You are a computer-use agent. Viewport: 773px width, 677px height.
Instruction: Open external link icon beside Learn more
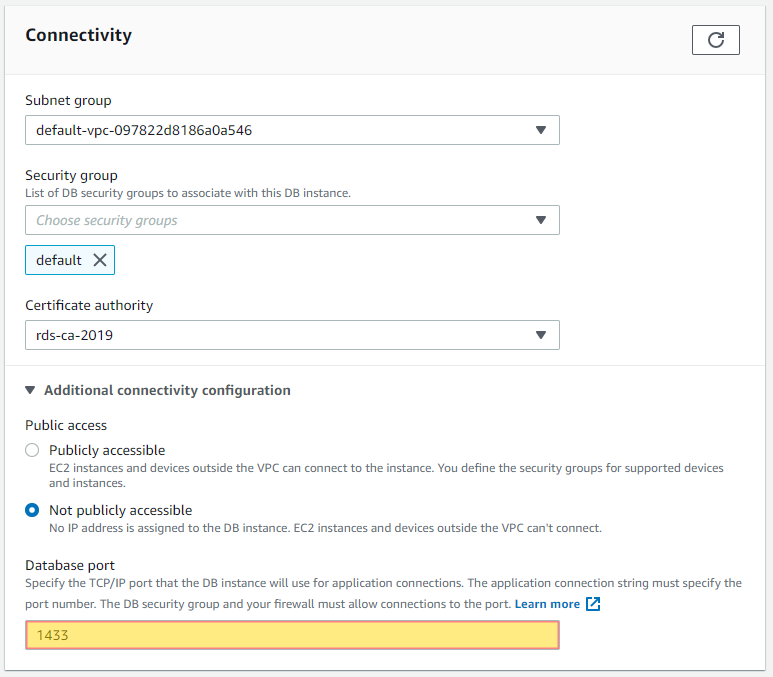click(x=593, y=604)
